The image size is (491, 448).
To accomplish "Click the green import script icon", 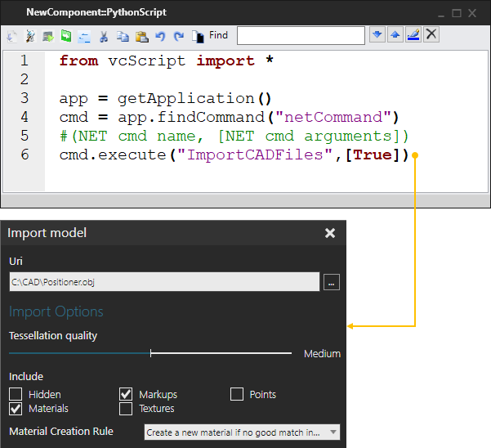I will click(66, 36).
